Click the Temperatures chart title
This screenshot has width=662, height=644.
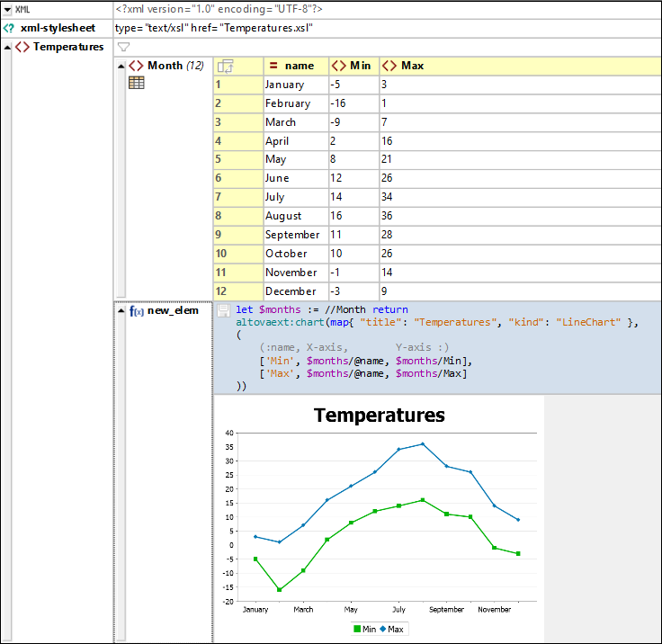(x=379, y=415)
